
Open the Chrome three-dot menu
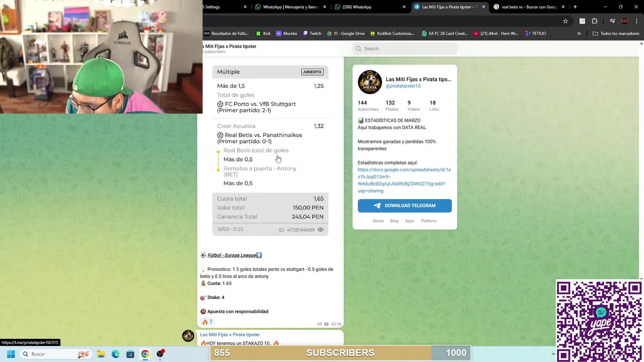click(x=636, y=21)
